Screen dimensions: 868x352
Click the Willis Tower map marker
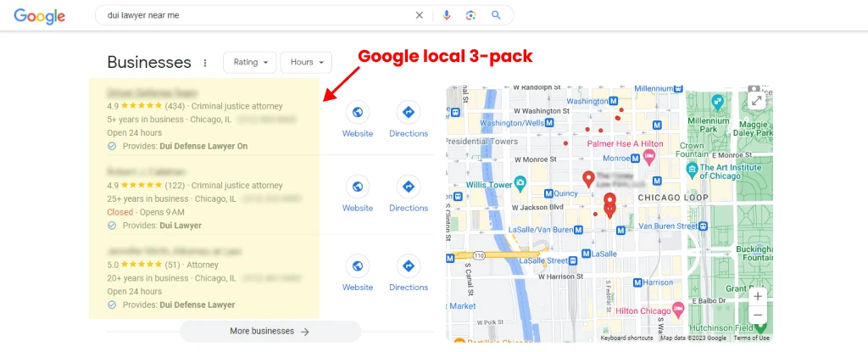520,182
